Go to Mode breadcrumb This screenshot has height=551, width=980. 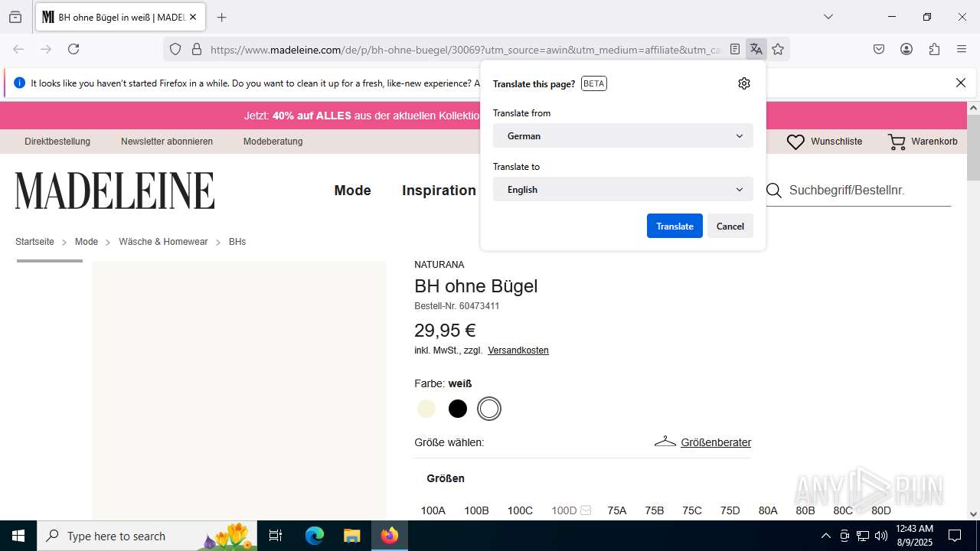click(x=87, y=242)
